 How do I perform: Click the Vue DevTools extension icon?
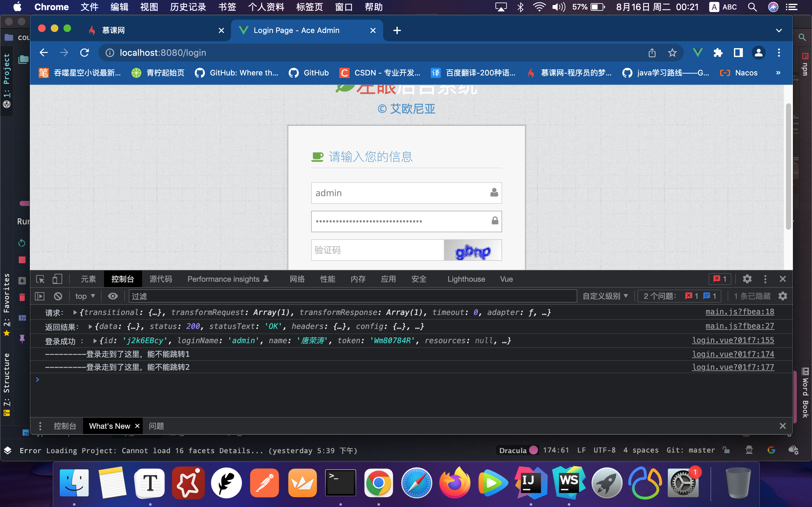[697, 52]
